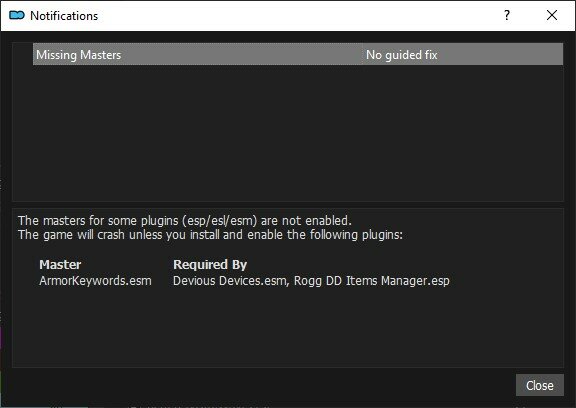Click the Close button in the Notifications dialog
The height and width of the screenshot is (408, 576).
(539, 385)
